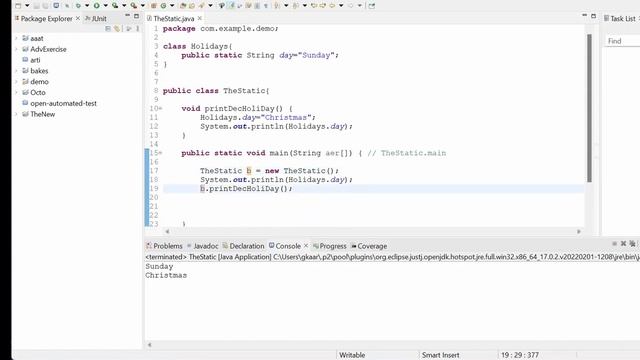The width and height of the screenshot is (640, 360).
Task: Click the Open Type toolbar icon
Action: (182, 6)
